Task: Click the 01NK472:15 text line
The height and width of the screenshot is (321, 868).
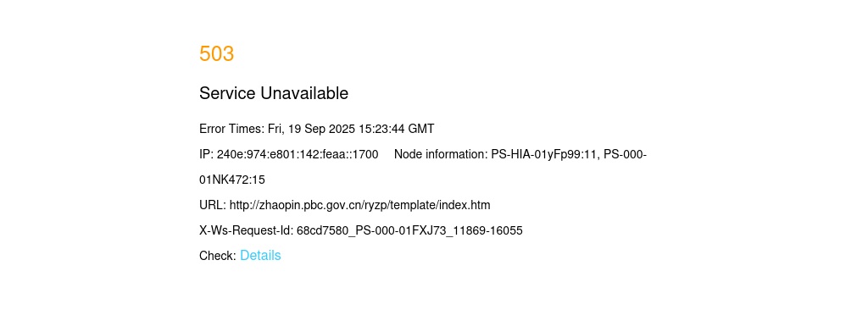Action: point(232,180)
